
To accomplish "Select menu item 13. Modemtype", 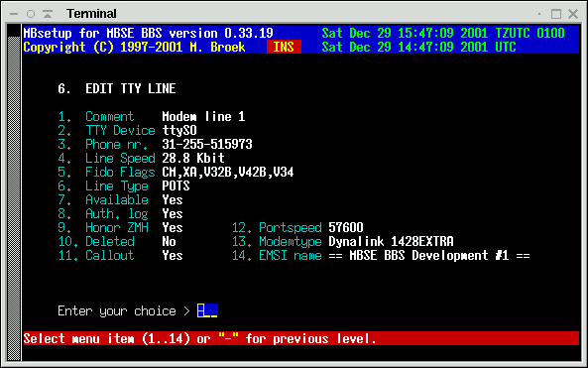I will coord(277,241).
